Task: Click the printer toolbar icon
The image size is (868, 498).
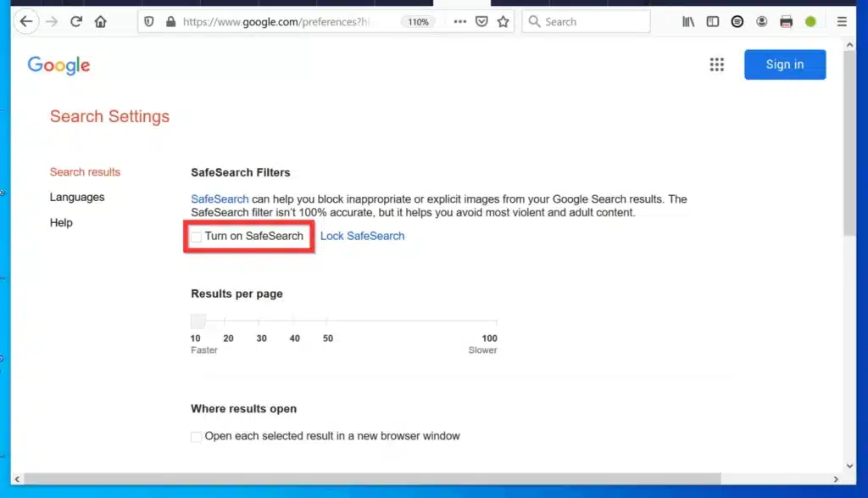Action: [786, 21]
